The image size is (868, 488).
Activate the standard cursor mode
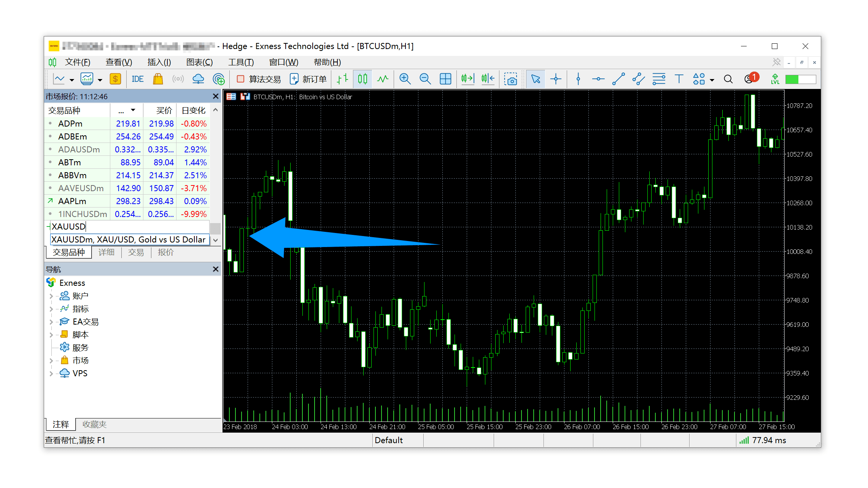[x=536, y=79]
